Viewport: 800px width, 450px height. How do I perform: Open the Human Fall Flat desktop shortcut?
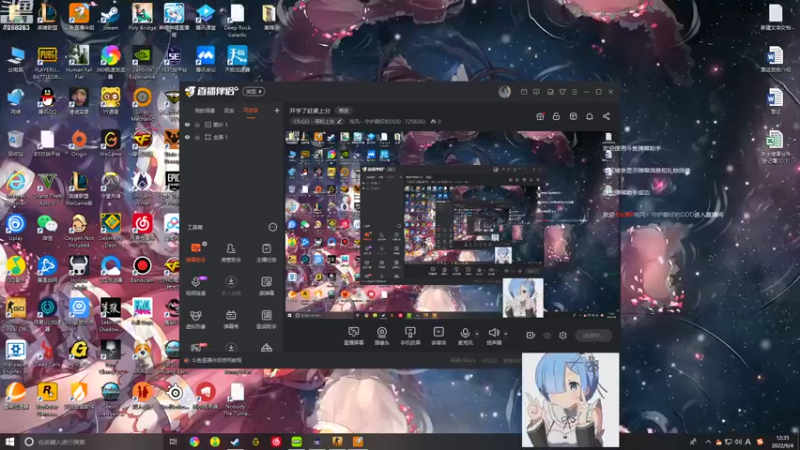point(79,62)
